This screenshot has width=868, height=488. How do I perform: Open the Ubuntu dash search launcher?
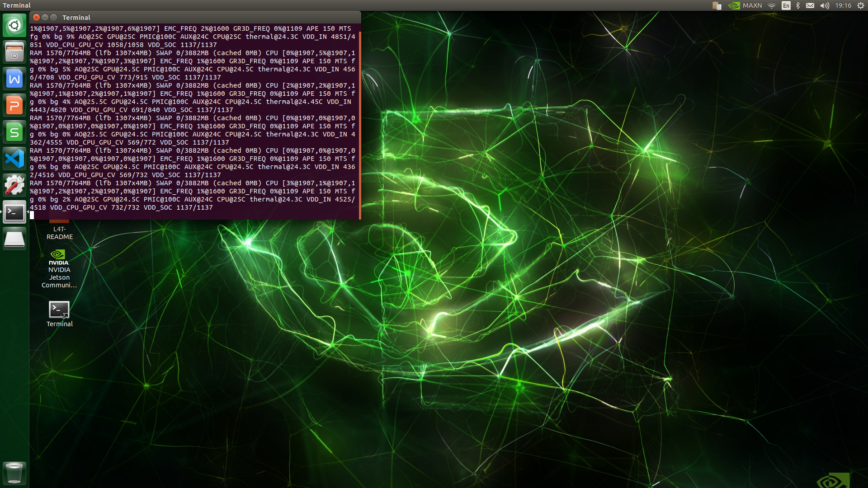point(14,25)
